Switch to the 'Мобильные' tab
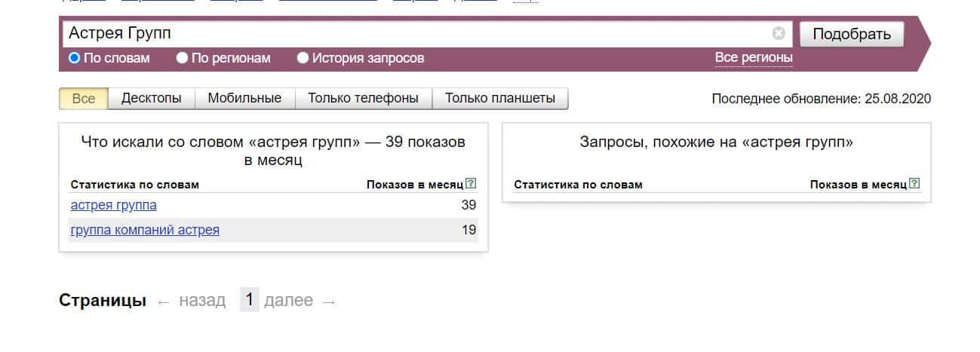 pos(244,99)
